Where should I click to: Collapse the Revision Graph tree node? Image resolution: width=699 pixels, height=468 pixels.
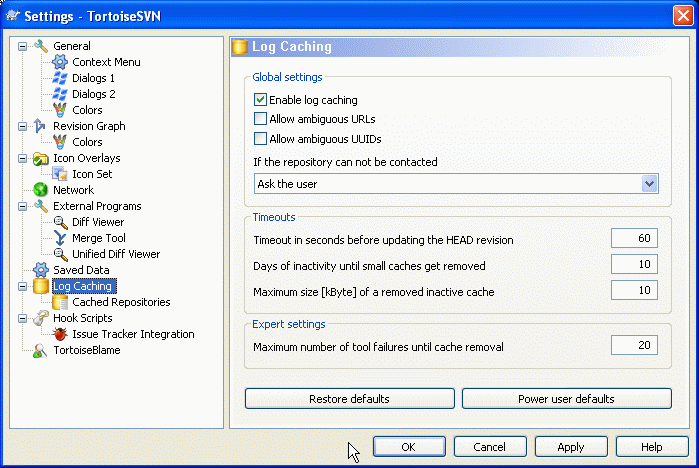pos(22,127)
